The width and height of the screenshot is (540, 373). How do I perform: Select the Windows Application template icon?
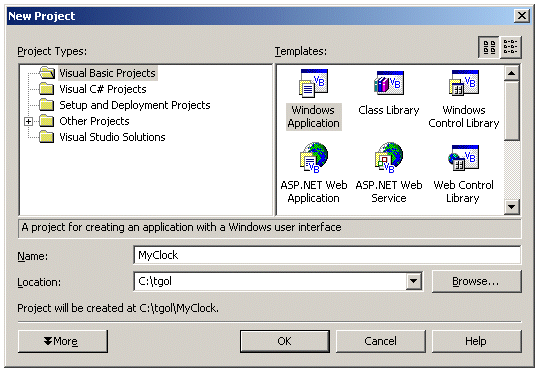click(313, 83)
